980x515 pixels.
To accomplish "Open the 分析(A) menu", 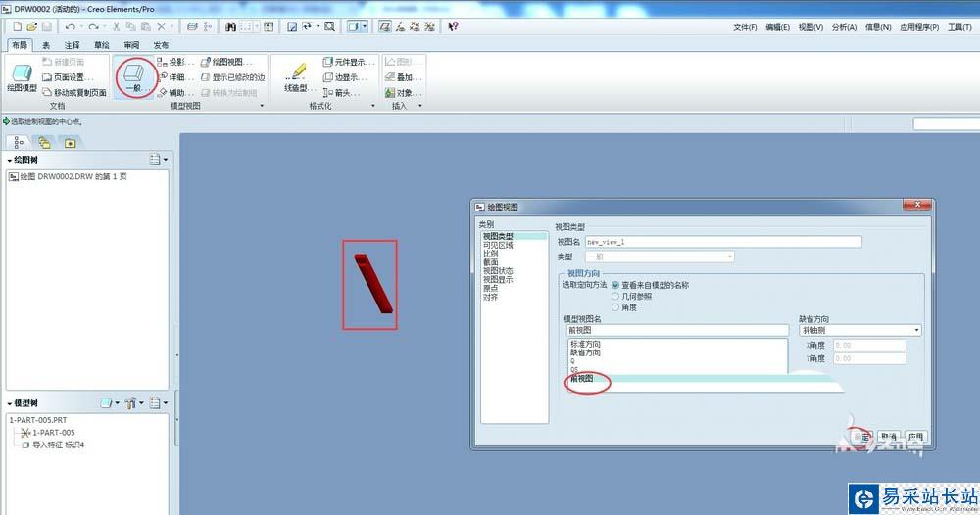I will click(x=844, y=27).
